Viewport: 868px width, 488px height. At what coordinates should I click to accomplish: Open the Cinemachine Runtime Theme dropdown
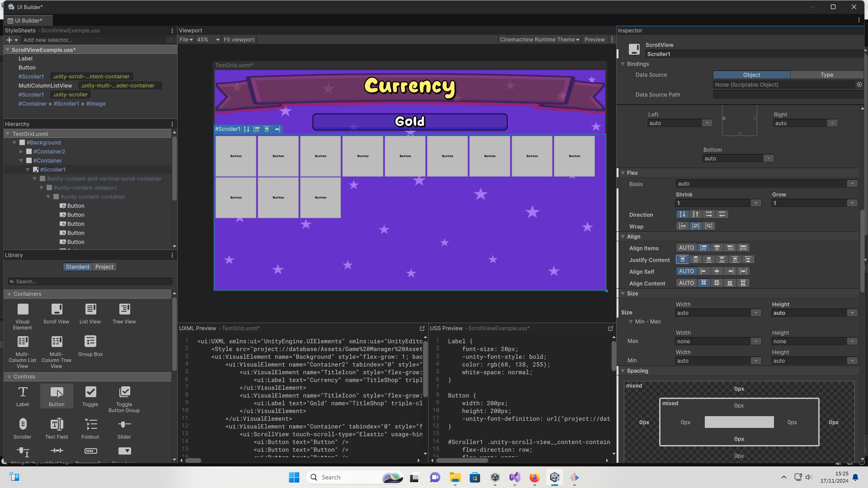(x=539, y=39)
